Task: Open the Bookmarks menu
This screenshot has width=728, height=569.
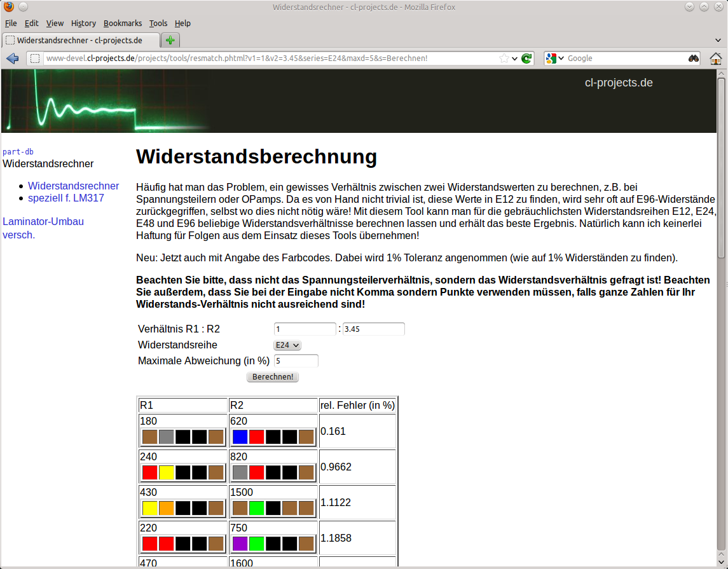Action: click(123, 24)
